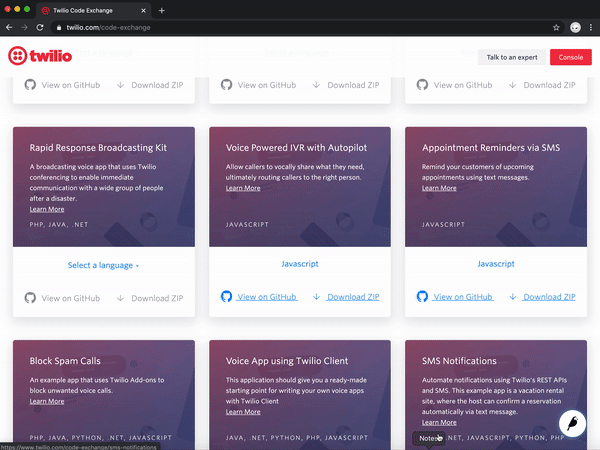The height and width of the screenshot is (450, 600).
Task: Open a new tab with plus icon
Action: pyautogui.click(x=161, y=11)
